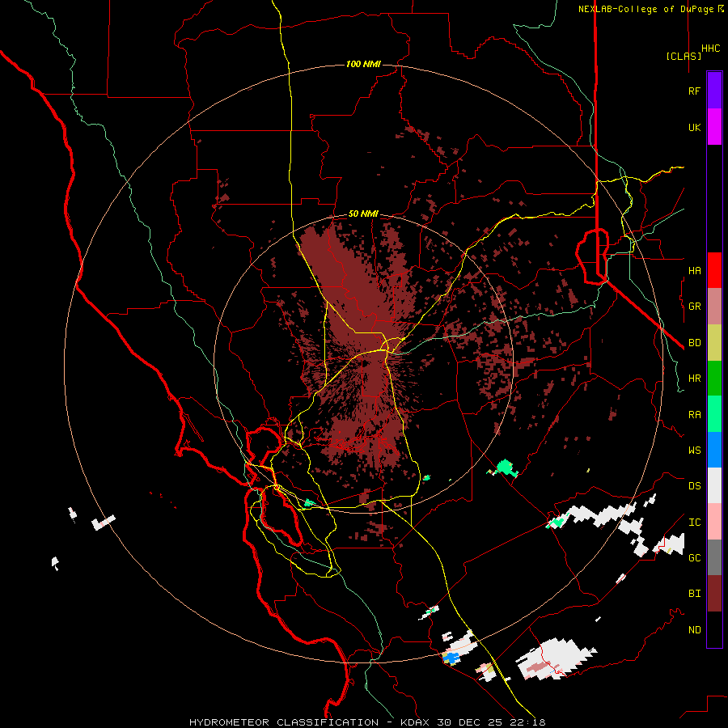
Task: Select the GC gray legend swatch
Action: (x=714, y=557)
